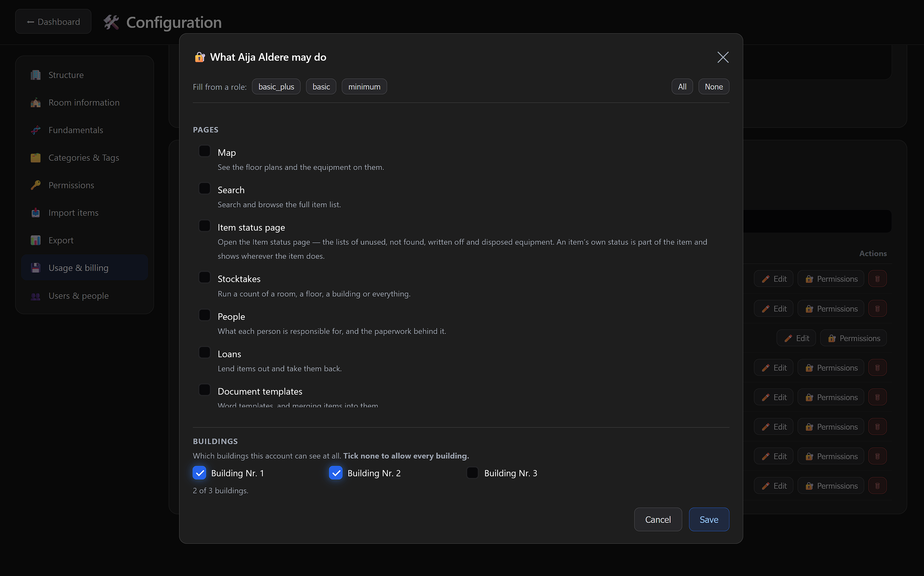The width and height of the screenshot is (924, 576).
Task: Click the Structure building icon in sidebar
Action: pyautogui.click(x=35, y=75)
